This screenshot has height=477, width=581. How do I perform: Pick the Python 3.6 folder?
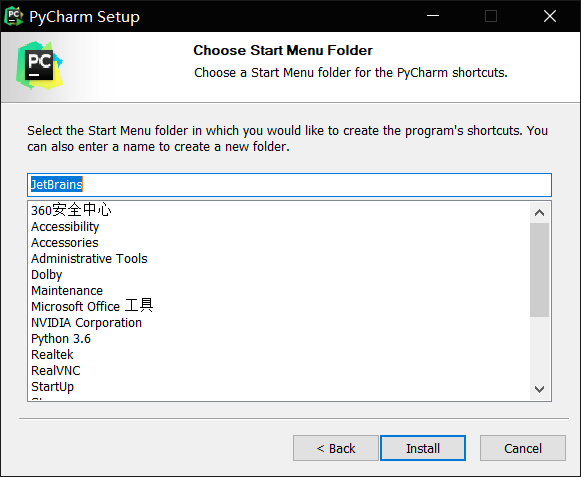[61, 338]
